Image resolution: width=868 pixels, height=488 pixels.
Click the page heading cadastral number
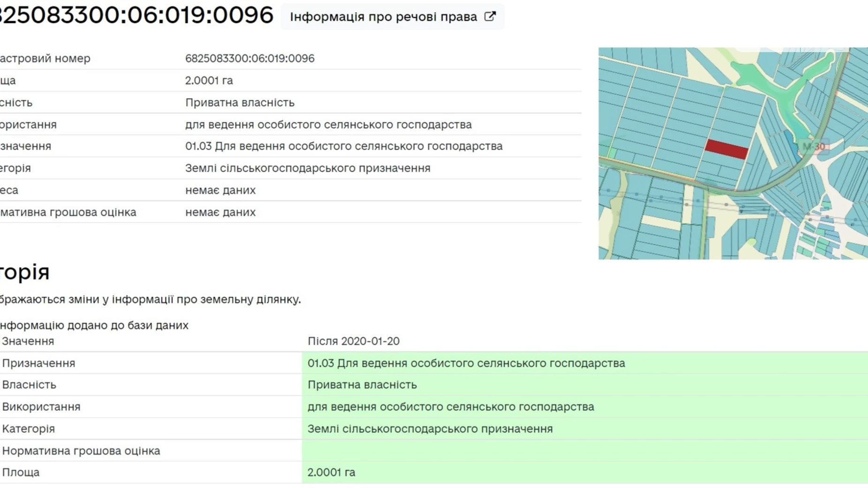(x=136, y=15)
